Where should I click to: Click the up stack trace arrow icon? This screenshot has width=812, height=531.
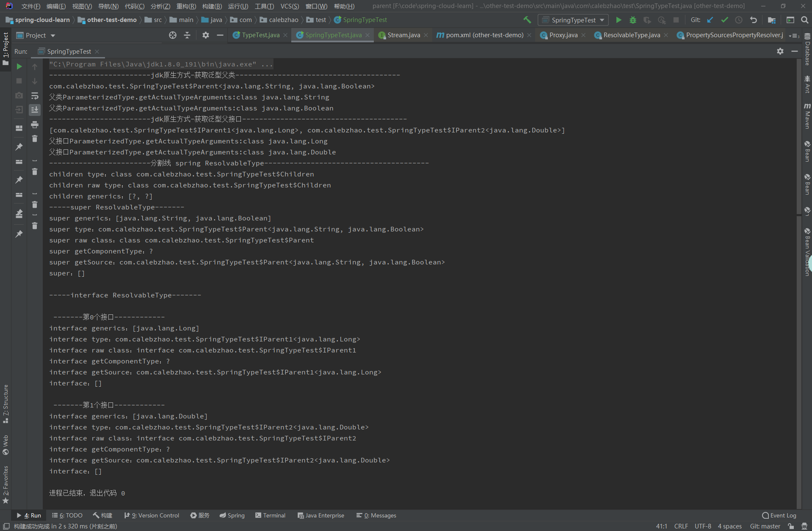click(x=35, y=66)
